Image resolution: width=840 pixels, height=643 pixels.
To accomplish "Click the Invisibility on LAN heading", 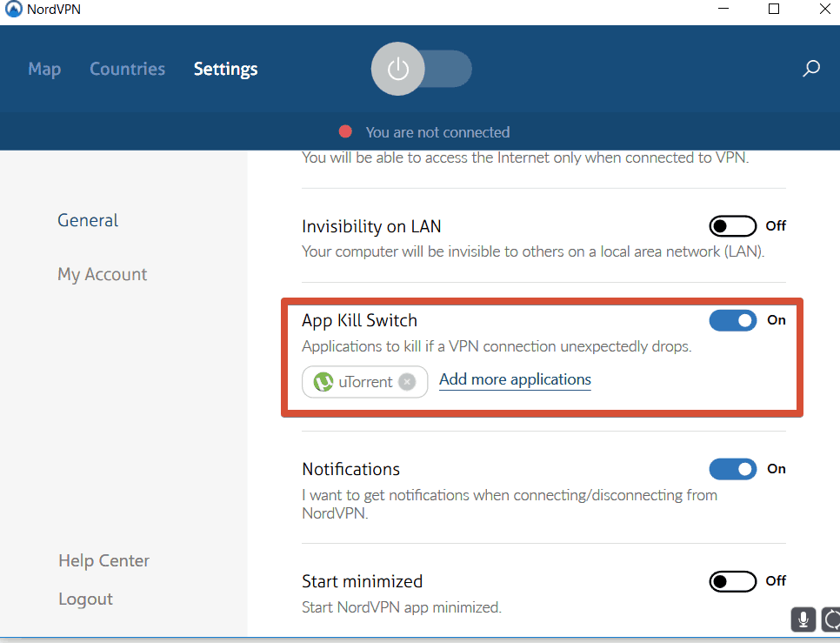I will coord(371,226).
